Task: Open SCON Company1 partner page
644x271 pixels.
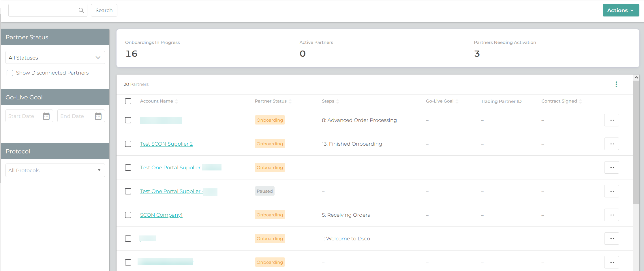Action: (161, 215)
